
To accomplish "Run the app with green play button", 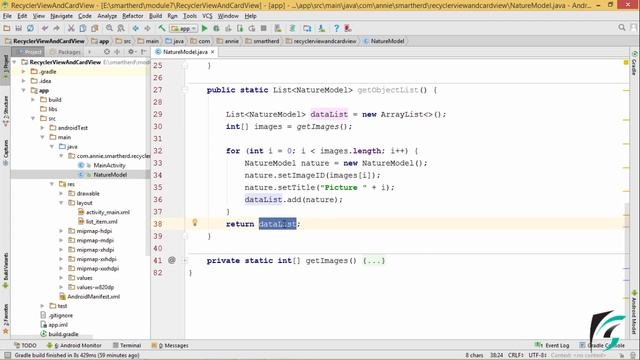I will click(x=204, y=28).
